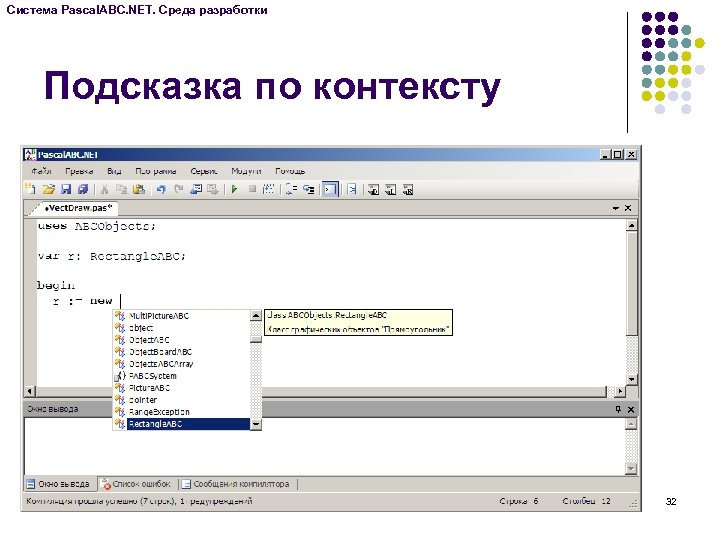Click the editor horizontal scroll right arrow
This screenshot has height=540, width=720.
pyautogui.click(x=620, y=391)
